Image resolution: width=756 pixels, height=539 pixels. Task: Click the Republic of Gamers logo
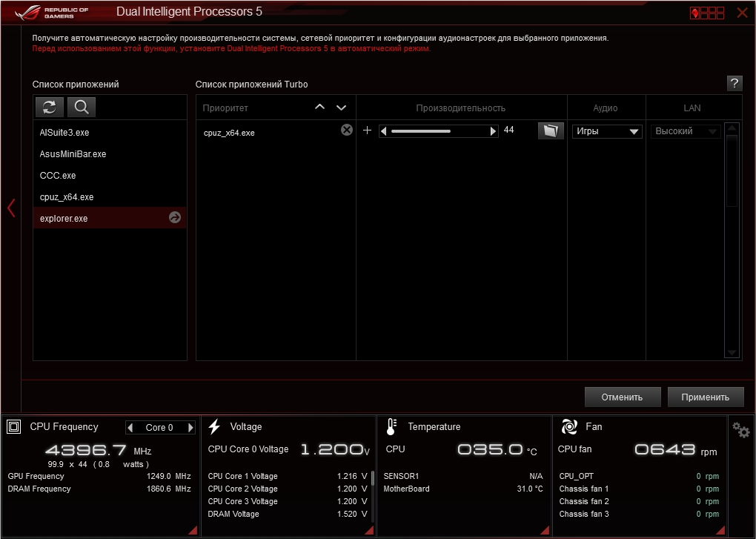coord(52,13)
